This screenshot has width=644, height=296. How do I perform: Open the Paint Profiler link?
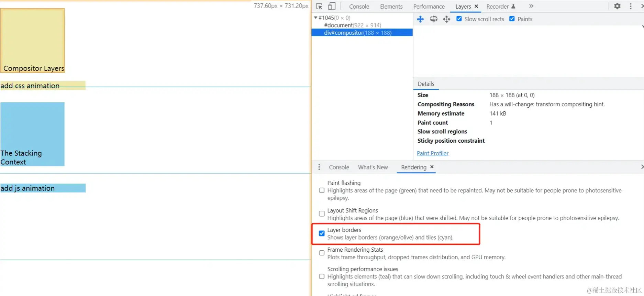pos(433,153)
